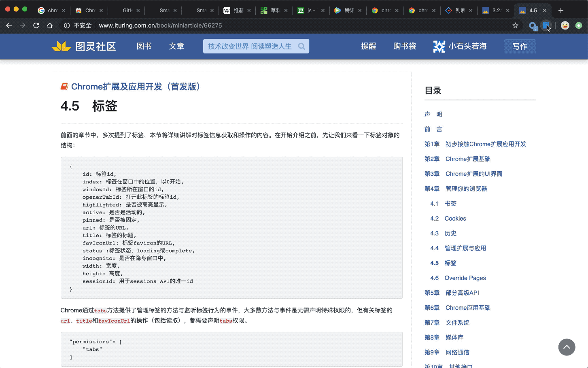Open the 提醒 notifications

[369, 46]
